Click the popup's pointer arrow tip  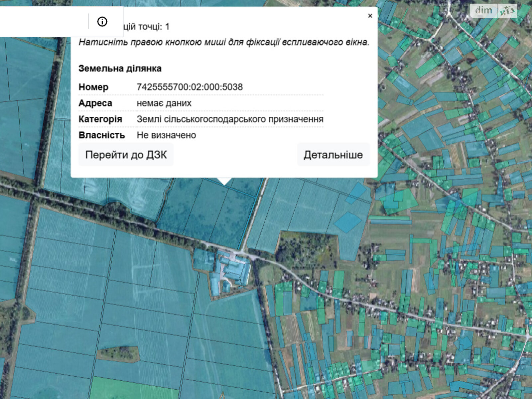tap(224, 183)
